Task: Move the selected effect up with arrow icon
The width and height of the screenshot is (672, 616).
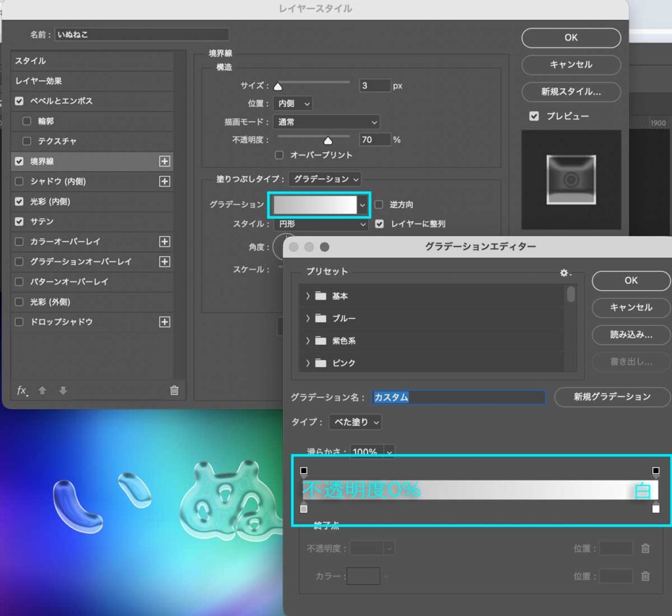Action: pyautogui.click(x=41, y=390)
